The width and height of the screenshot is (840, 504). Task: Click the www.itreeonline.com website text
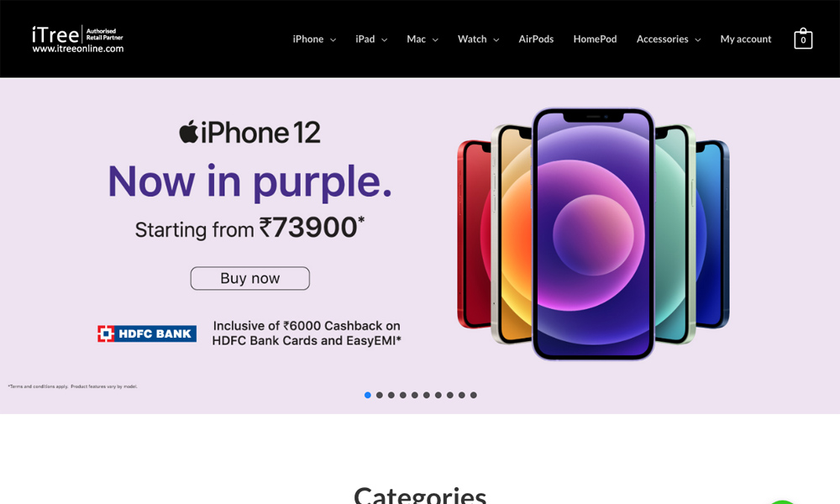[77, 48]
